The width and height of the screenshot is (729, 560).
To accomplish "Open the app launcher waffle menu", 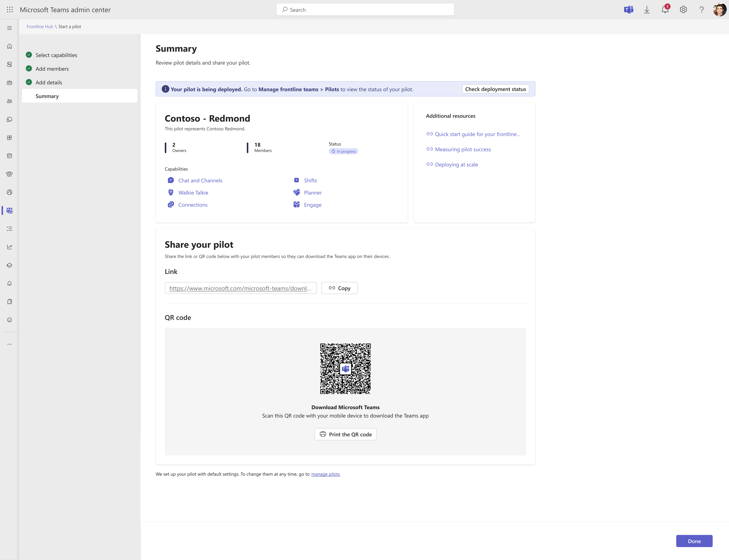I will click(x=10, y=10).
